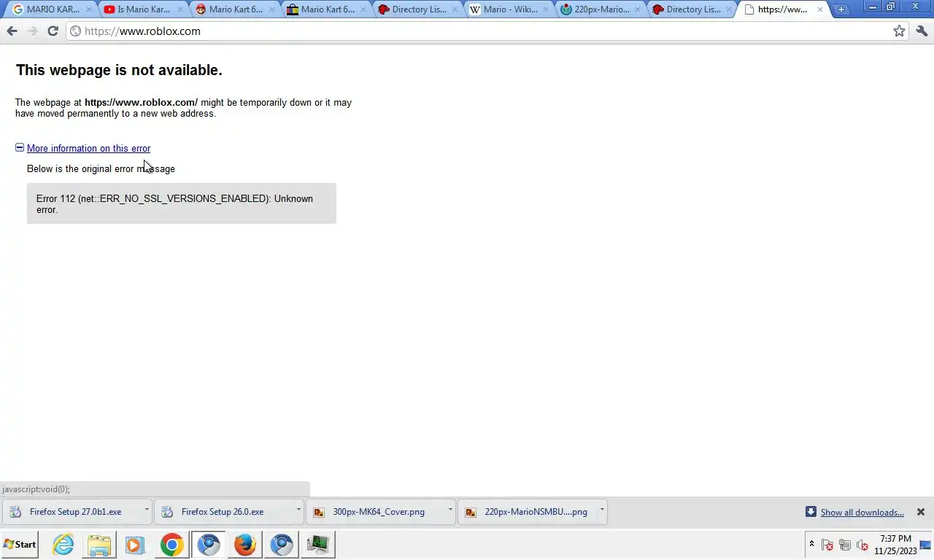Open a new tab with plus button
The height and width of the screenshot is (560, 934).
coord(841,9)
